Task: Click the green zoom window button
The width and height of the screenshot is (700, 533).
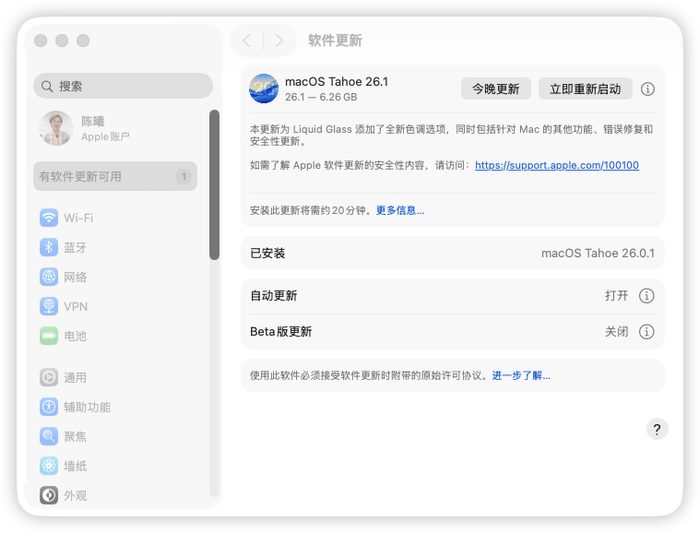Action: (83, 41)
